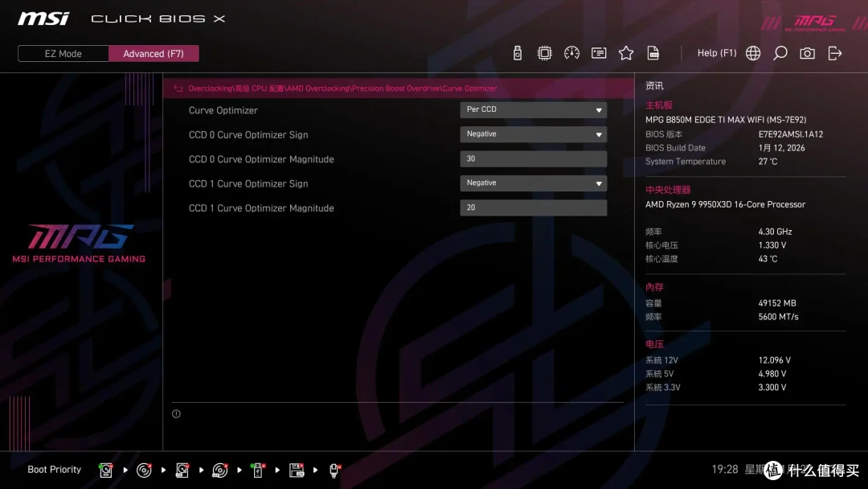Select CD/DVD boot device icon
The width and height of the screenshot is (868, 489).
(x=144, y=470)
